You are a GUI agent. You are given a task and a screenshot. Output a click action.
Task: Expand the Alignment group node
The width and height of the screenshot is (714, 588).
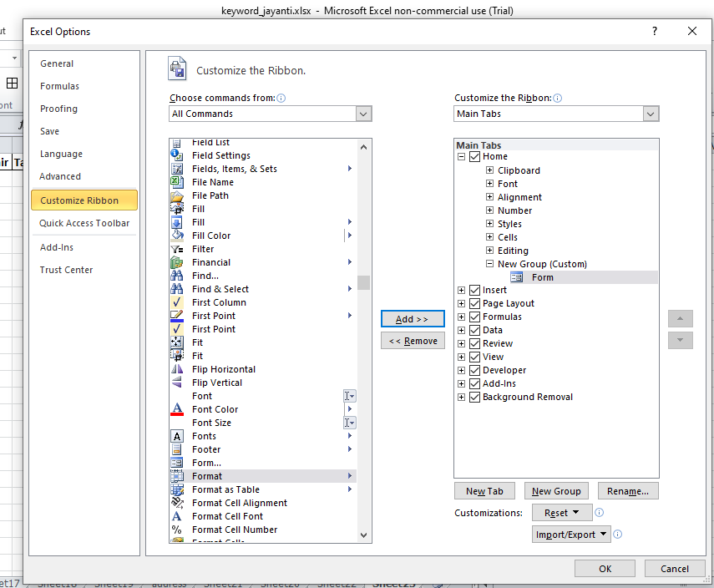(489, 197)
